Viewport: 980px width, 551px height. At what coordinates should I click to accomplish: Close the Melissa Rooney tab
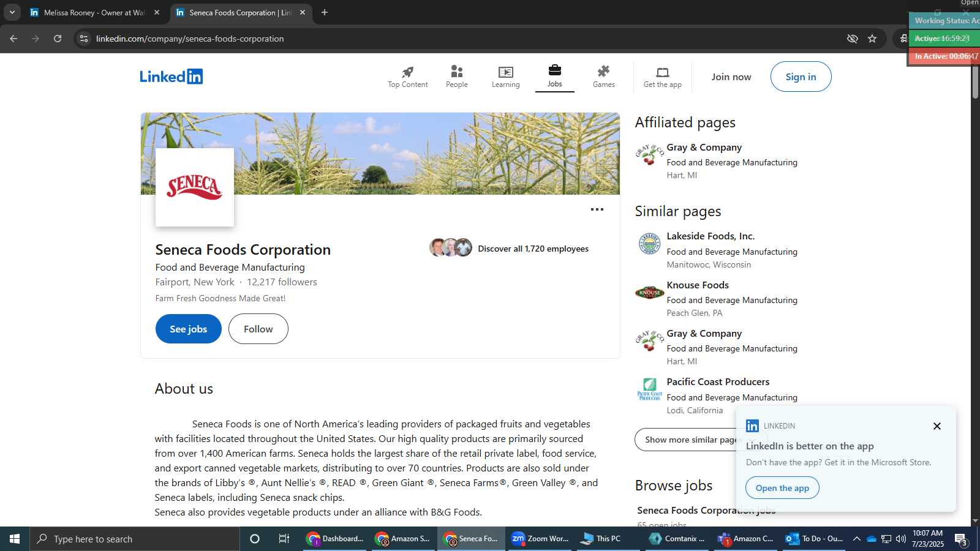pos(157,12)
